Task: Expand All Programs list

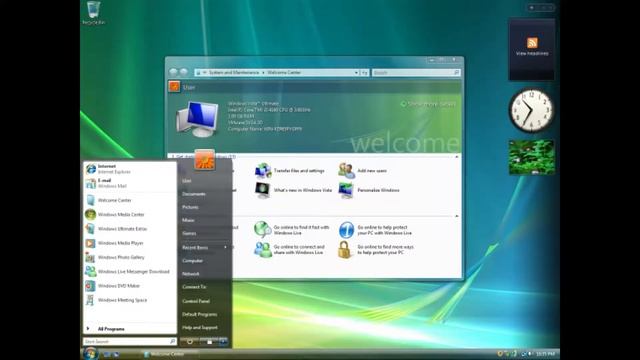Action: [x=130, y=329]
